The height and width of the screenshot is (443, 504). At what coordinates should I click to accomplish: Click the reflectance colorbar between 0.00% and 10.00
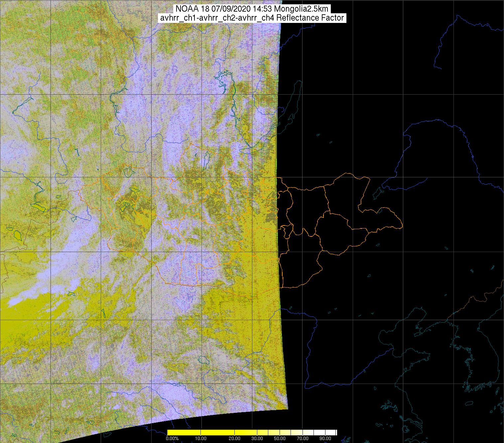[184, 432]
